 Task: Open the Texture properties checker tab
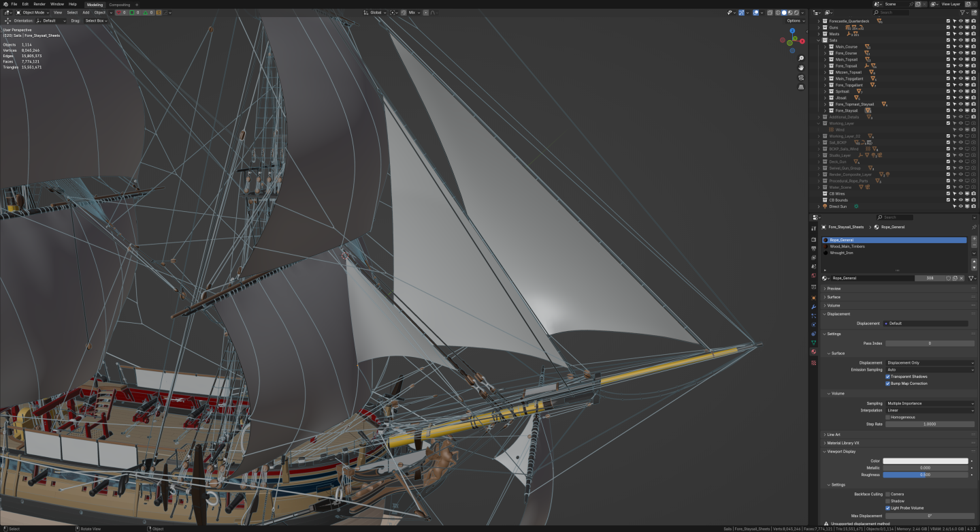[813, 363]
